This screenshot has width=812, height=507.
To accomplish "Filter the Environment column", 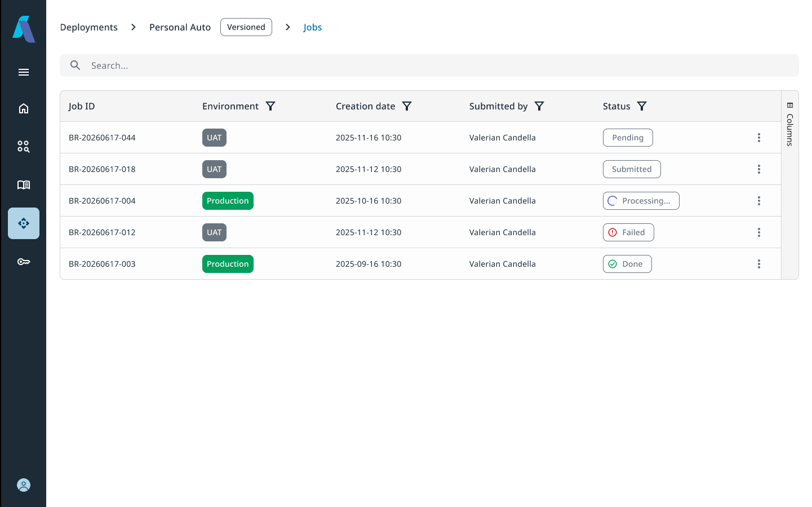I will (x=270, y=106).
